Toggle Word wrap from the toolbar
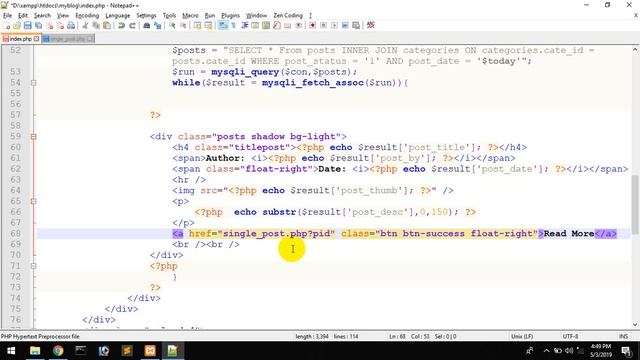The width and height of the screenshot is (640, 360). pyautogui.click(x=222, y=25)
